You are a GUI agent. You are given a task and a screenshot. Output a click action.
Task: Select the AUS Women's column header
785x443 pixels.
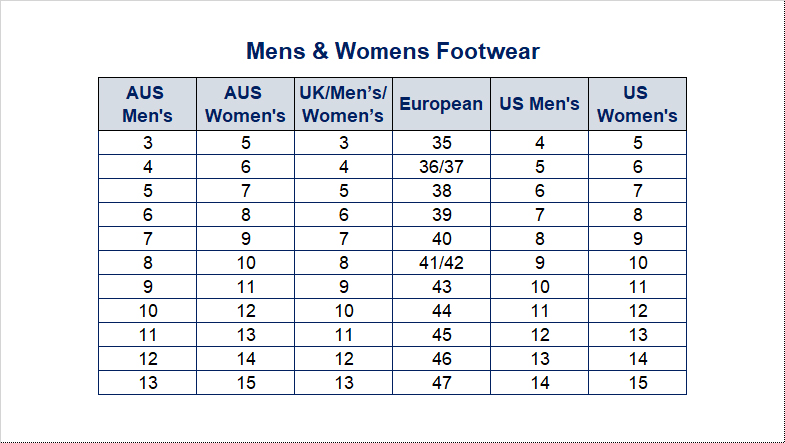(245, 104)
